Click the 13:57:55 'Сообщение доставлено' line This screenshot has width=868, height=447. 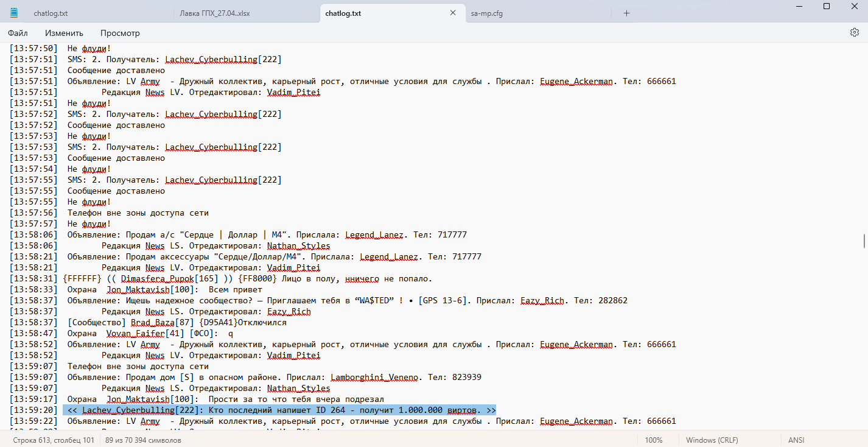(87, 191)
